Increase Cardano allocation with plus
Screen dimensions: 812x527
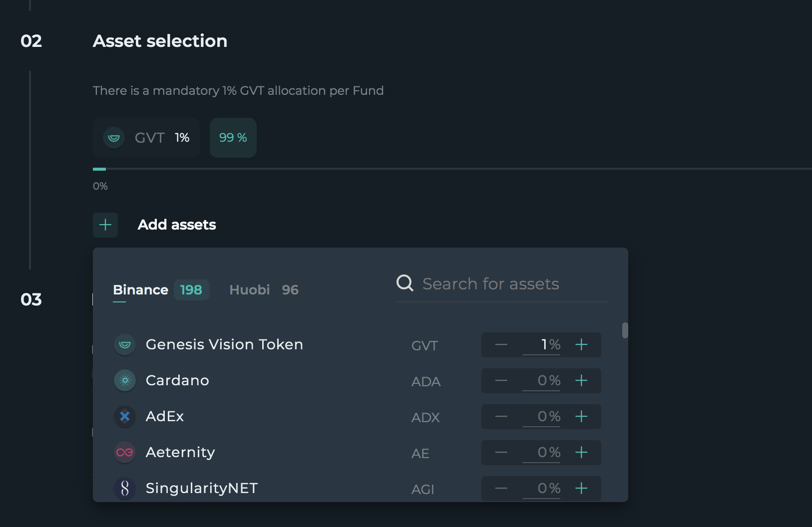point(581,381)
